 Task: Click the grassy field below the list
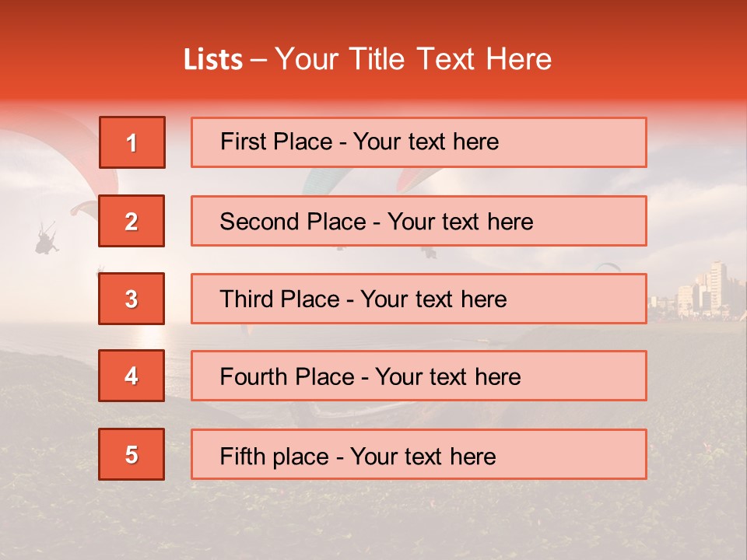click(373, 519)
